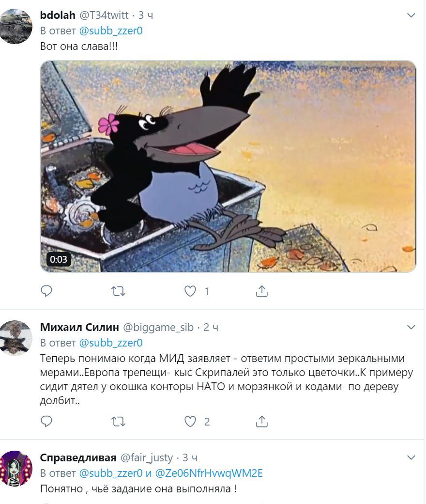Like bdolah's tweet with heart icon
The image size is (426, 504).
click(190, 291)
